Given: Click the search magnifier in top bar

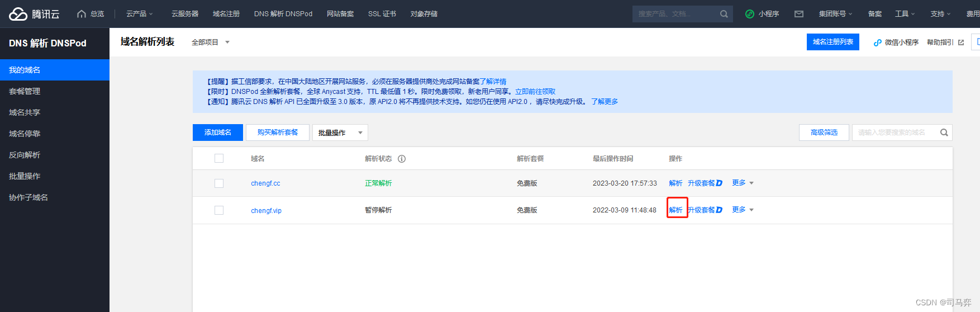Looking at the screenshot, I should (x=724, y=14).
